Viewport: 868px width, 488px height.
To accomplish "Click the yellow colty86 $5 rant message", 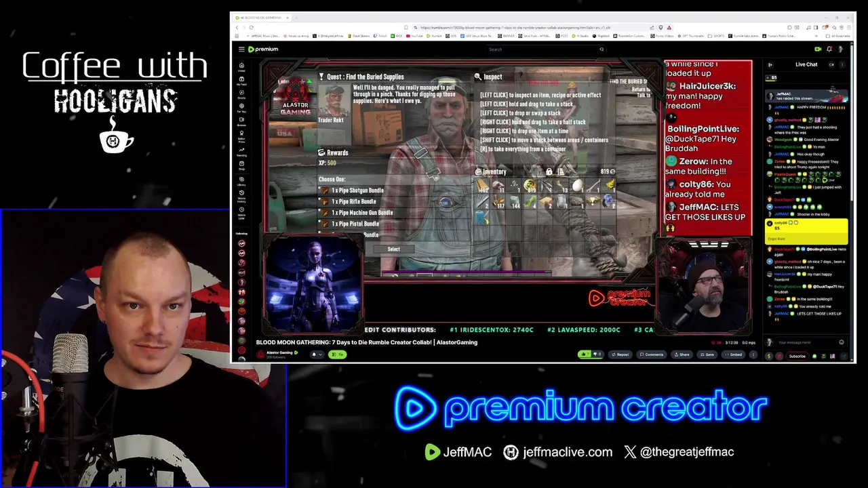I will coord(807,231).
